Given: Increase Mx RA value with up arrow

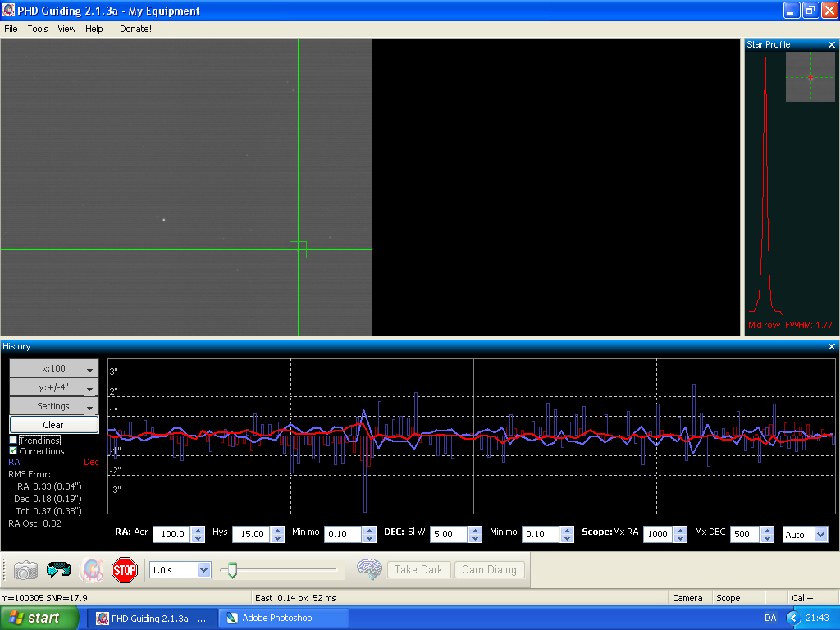Looking at the screenshot, I should [x=680, y=531].
